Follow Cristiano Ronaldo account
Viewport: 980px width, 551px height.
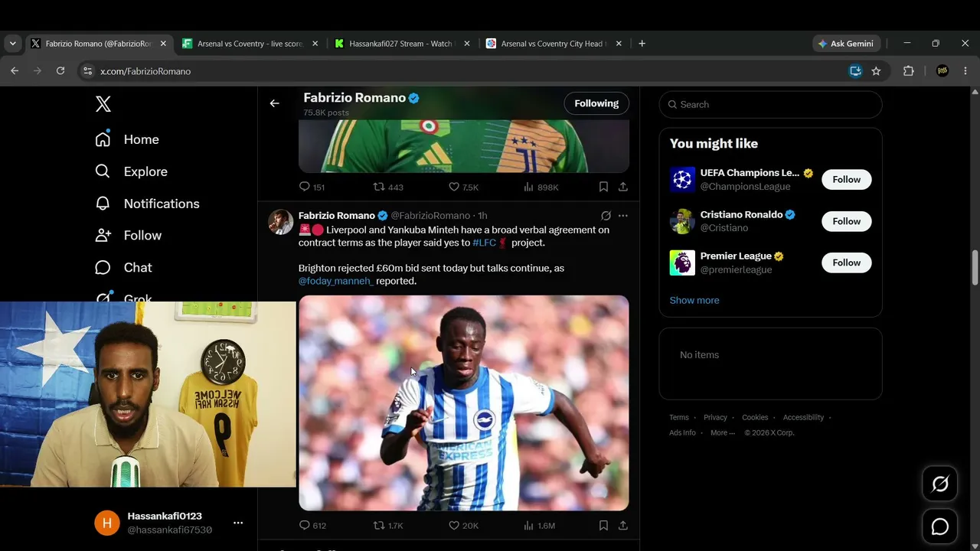point(847,221)
